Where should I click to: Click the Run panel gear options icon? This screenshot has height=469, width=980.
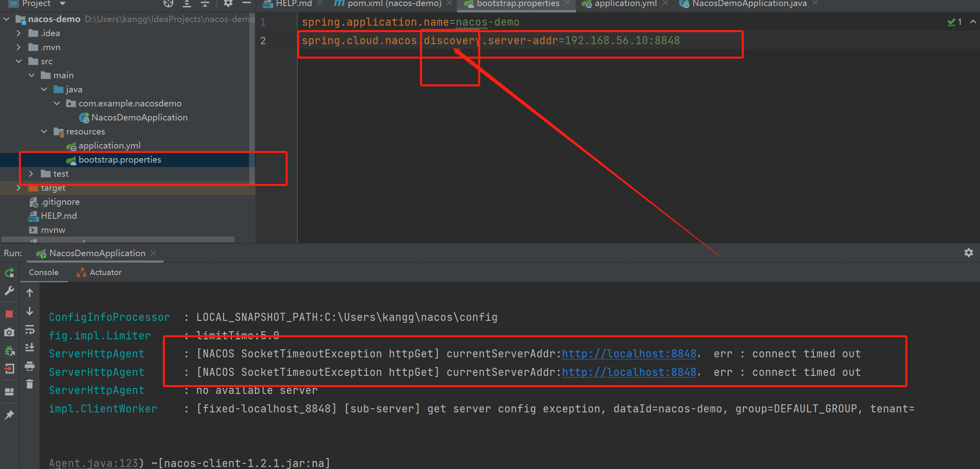point(968,253)
